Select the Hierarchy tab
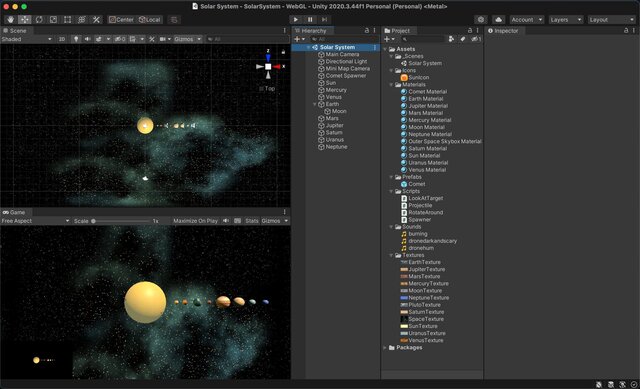 point(313,31)
